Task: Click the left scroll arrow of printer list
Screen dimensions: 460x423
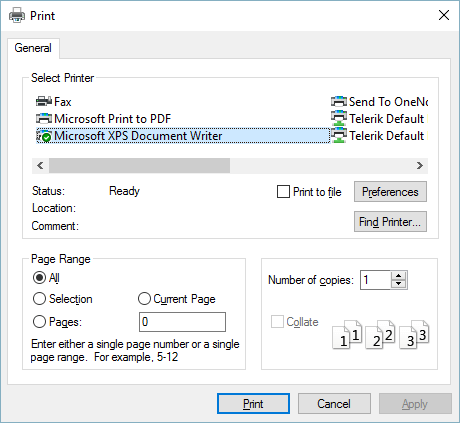Action: (x=40, y=165)
